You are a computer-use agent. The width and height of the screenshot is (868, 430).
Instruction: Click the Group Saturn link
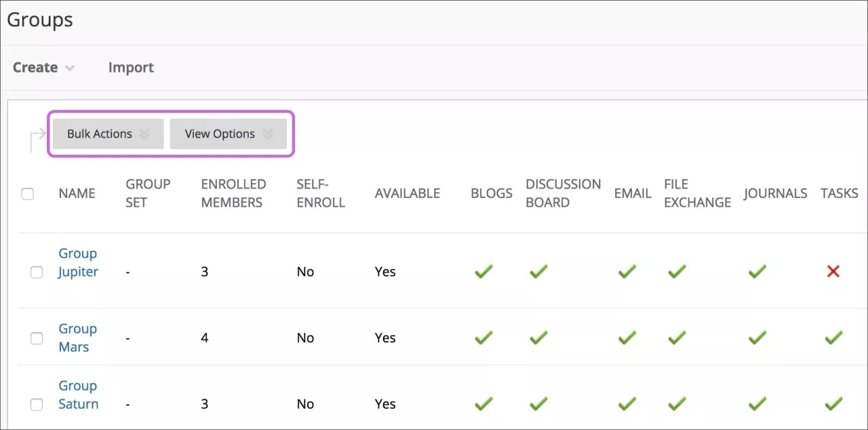click(x=78, y=395)
